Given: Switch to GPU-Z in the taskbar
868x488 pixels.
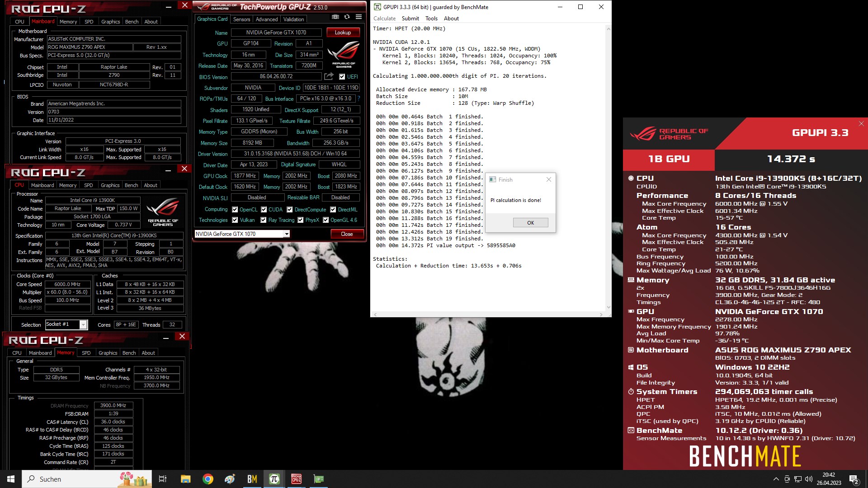Looking at the screenshot, I should coord(319,479).
